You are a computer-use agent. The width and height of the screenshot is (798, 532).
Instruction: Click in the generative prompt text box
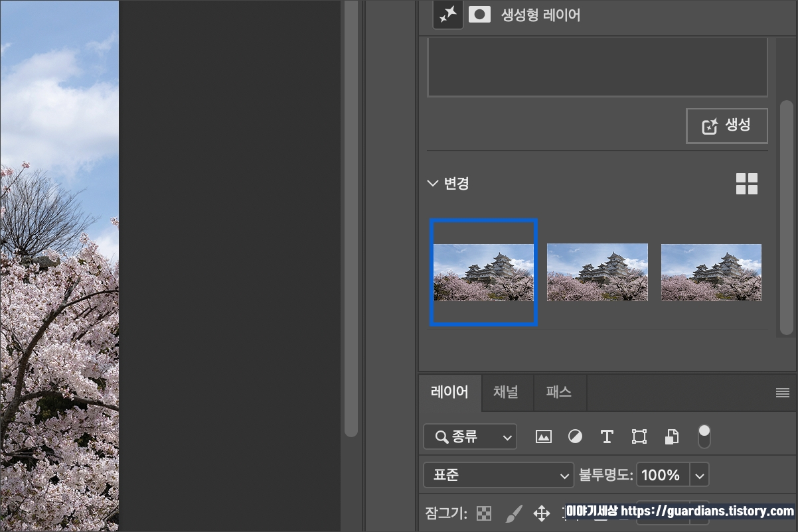click(598, 67)
